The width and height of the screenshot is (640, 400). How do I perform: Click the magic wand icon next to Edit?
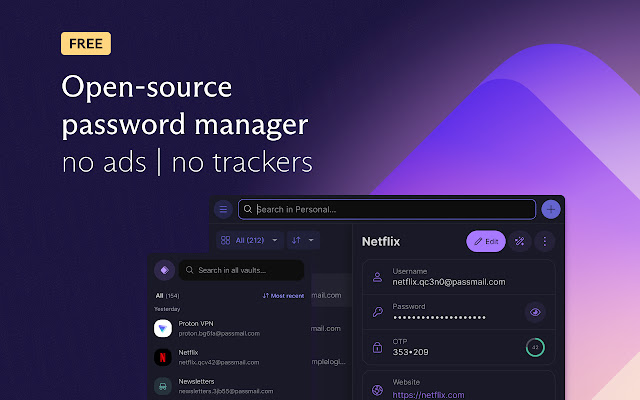[520, 241]
